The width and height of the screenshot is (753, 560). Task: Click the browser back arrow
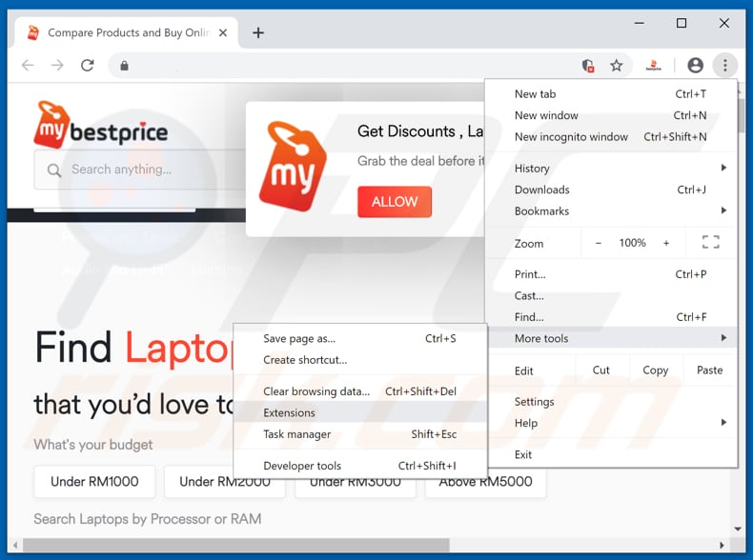[x=28, y=66]
